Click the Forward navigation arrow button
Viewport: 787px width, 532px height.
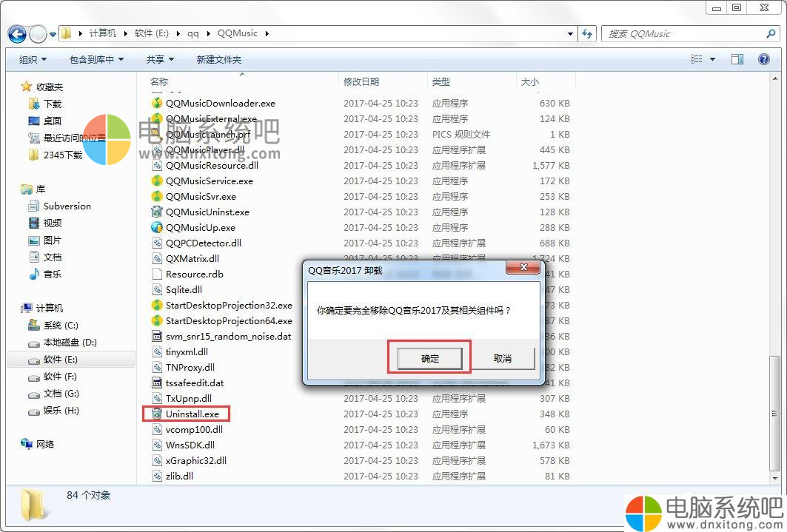click(38, 34)
